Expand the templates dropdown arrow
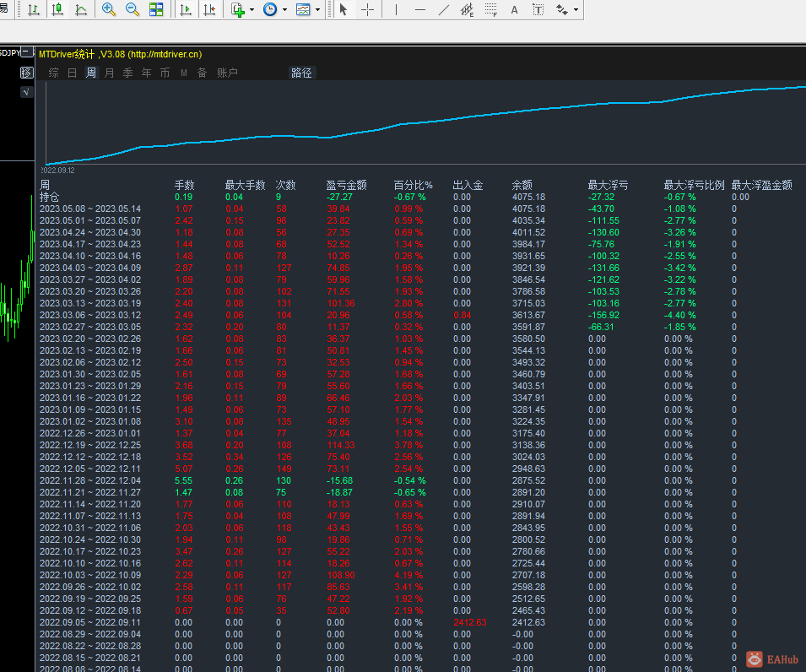This screenshot has width=806, height=672. click(x=318, y=10)
